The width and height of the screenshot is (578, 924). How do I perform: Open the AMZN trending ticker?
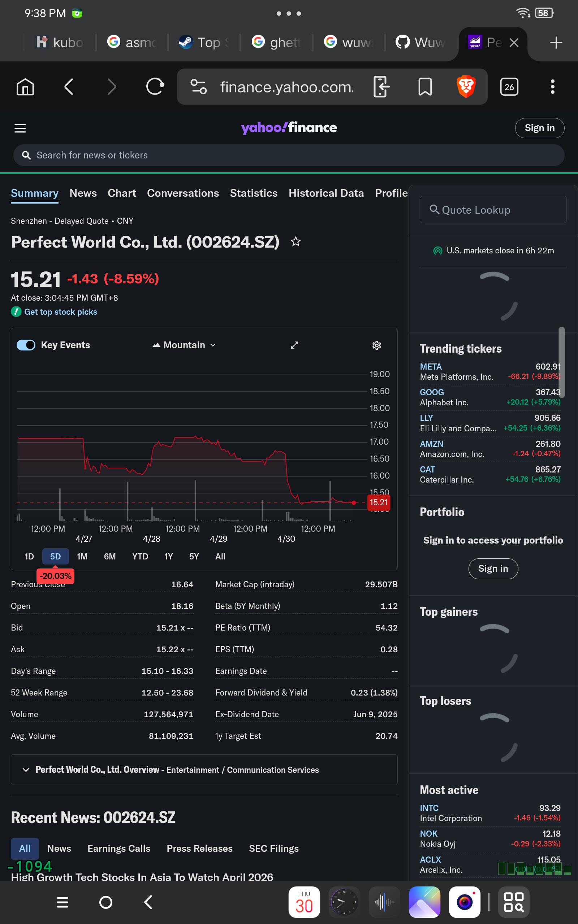tap(432, 444)
